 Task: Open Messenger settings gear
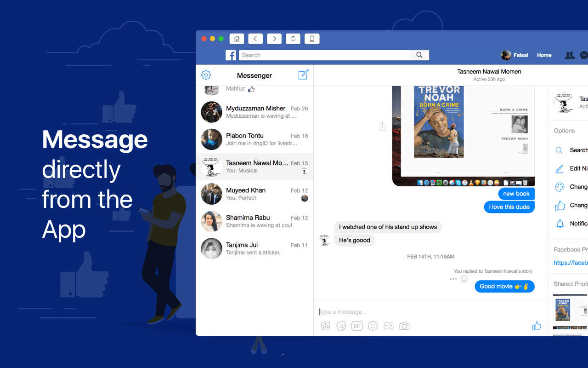(x=206, y=75)
